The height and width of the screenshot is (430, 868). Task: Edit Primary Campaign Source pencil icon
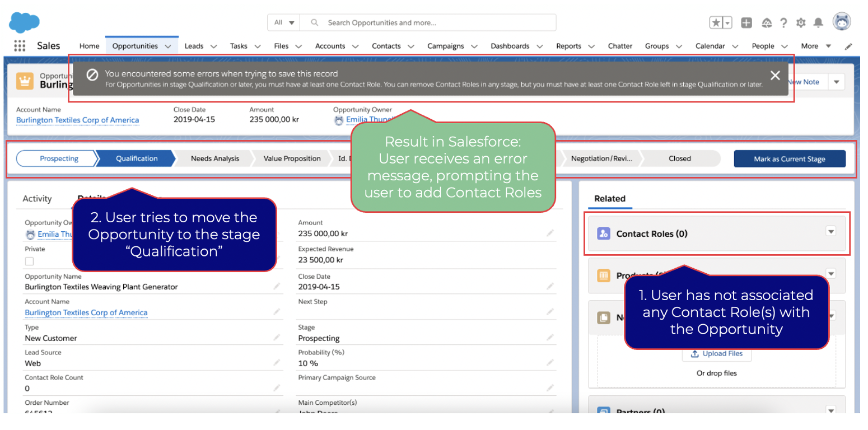click(x=550, y=387)
